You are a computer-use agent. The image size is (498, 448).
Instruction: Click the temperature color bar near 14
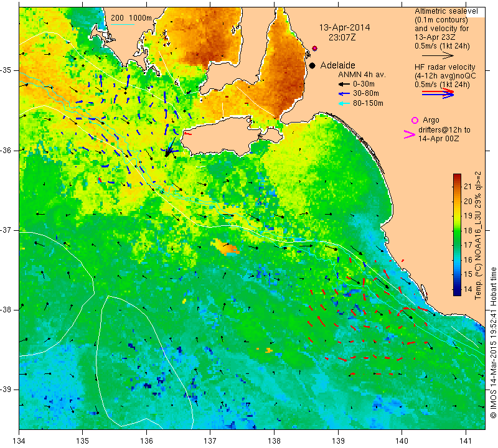[x=457, y=289]
